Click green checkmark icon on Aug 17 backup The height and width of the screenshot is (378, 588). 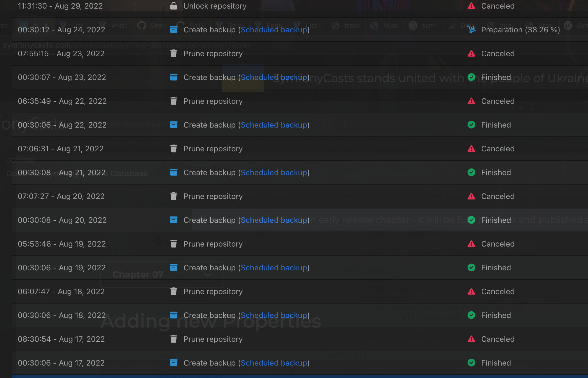point(471,363)
